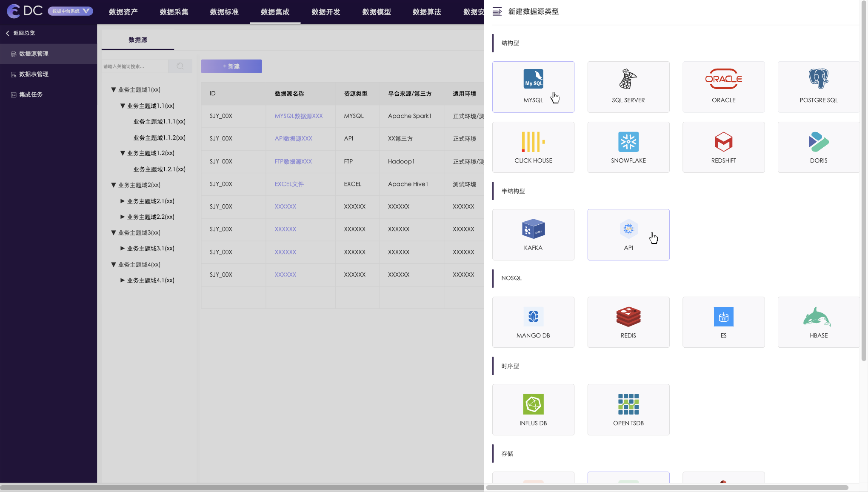Expand the 业务主题域4.1(xx) tree node

click(123, 280)
